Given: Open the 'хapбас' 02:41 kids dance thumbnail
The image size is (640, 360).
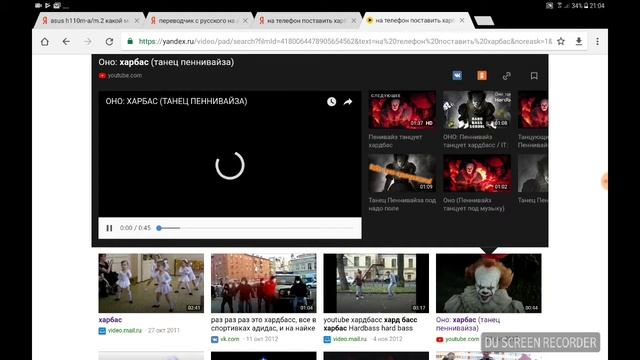Looking at the screenshot, I should coord(151,283).
